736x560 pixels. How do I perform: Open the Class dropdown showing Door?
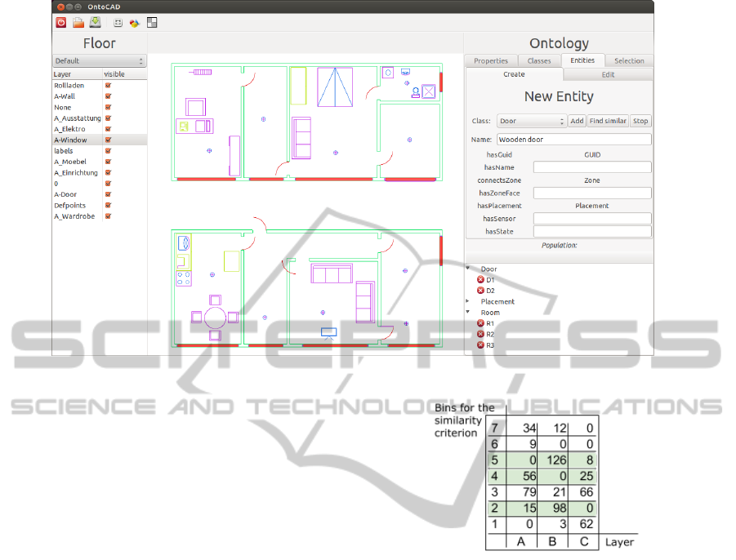point(531,121)
